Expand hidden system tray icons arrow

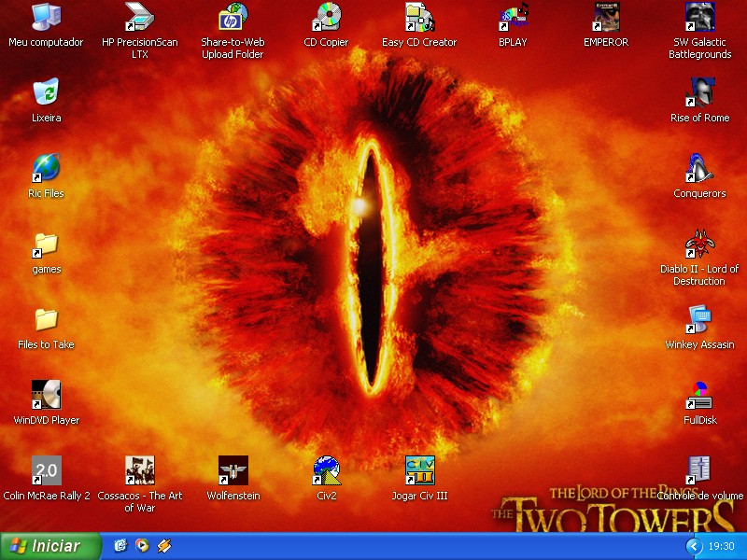click(x=694, y=546)
